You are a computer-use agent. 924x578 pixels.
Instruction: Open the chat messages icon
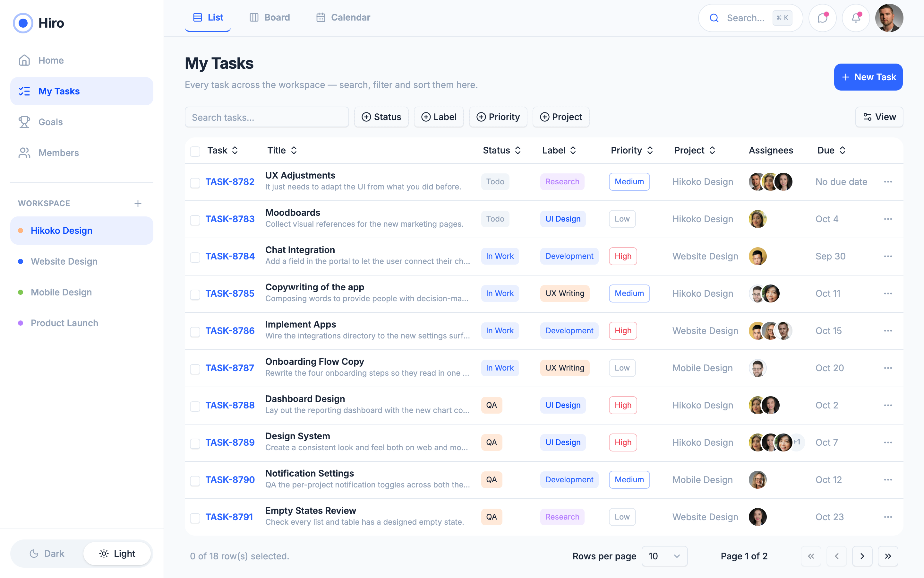[x=822, y=18]
